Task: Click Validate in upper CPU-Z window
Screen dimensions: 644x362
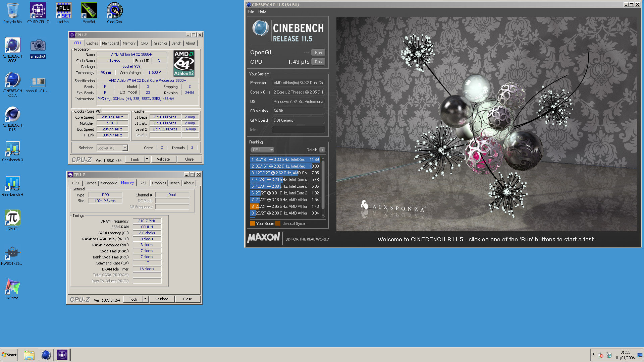Action: [163, 160]
